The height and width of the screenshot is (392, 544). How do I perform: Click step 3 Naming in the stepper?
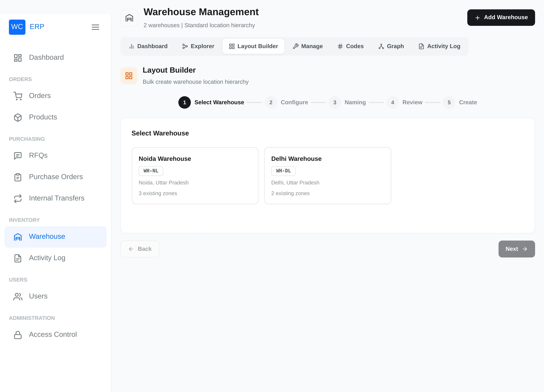[x=347, y=102]
